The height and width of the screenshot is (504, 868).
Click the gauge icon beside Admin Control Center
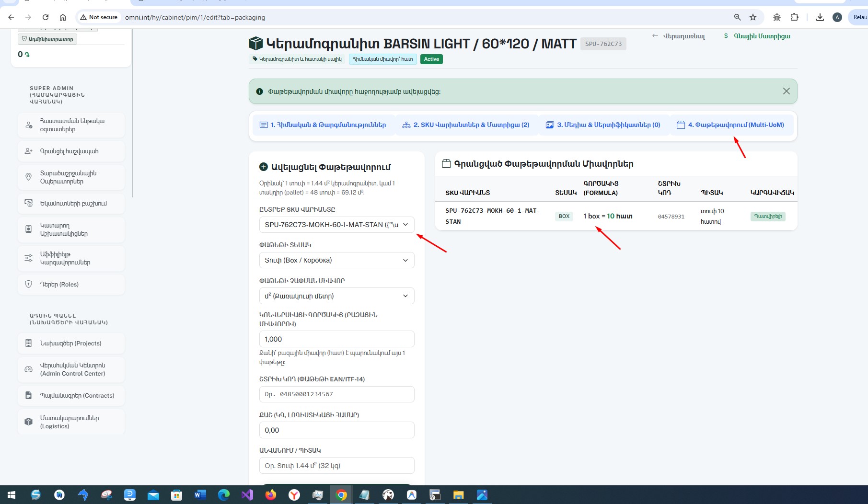pyautogui.click(x=29, y=369)
